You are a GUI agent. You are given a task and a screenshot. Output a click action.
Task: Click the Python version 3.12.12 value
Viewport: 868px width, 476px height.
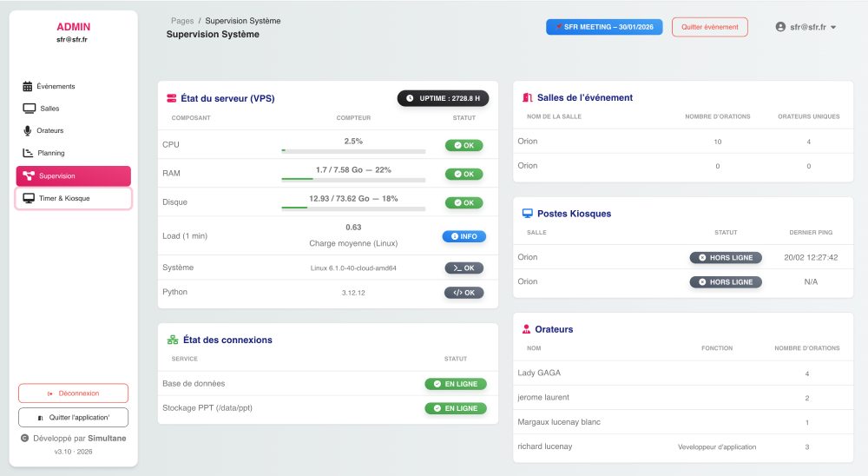pyautogui.click(x=353, y=293)
